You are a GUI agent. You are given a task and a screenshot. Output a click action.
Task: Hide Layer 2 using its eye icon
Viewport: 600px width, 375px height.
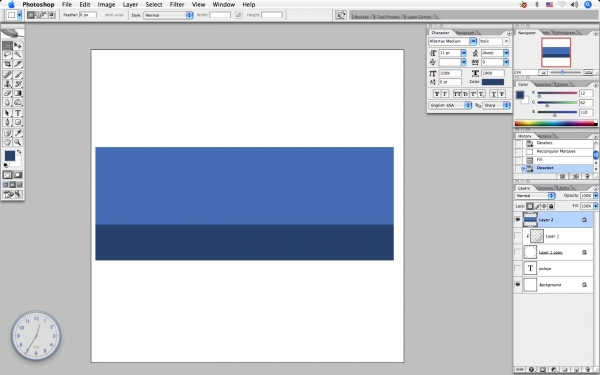click(518, 220)
